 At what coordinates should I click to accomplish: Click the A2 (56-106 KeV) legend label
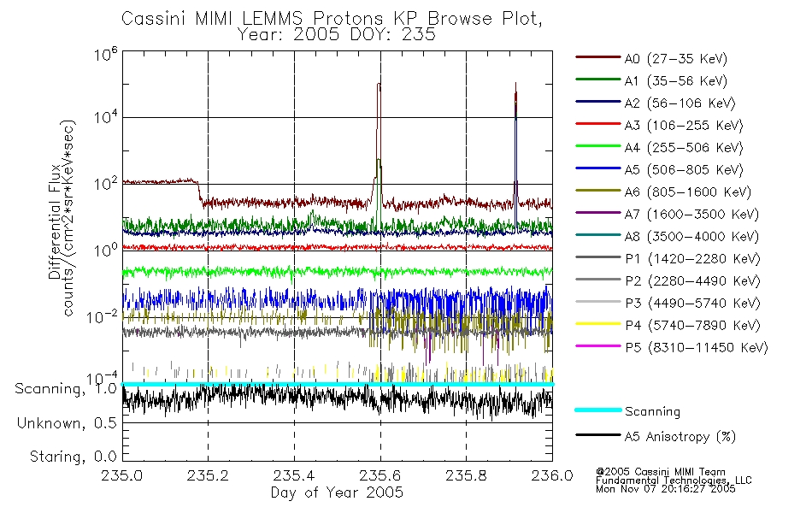coord(680,103)
